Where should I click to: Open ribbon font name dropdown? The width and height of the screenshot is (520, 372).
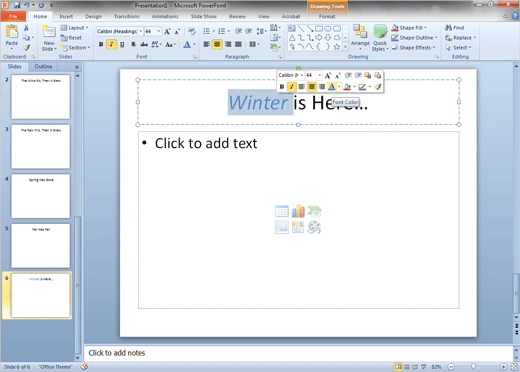point(141,31)
